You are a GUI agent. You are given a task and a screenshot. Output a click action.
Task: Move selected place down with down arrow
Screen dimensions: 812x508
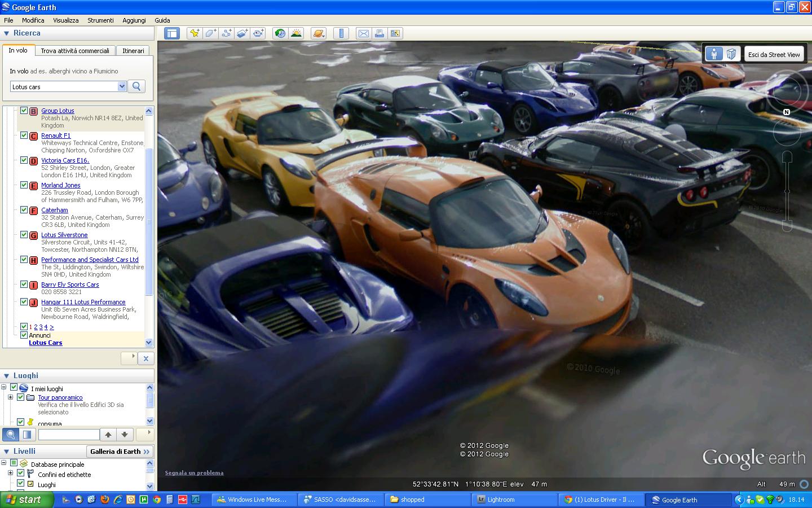pos(125,435)
